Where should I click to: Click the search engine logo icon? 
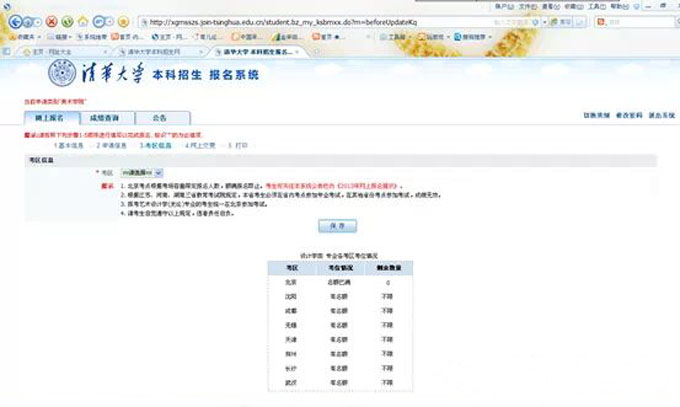(601, 22)
